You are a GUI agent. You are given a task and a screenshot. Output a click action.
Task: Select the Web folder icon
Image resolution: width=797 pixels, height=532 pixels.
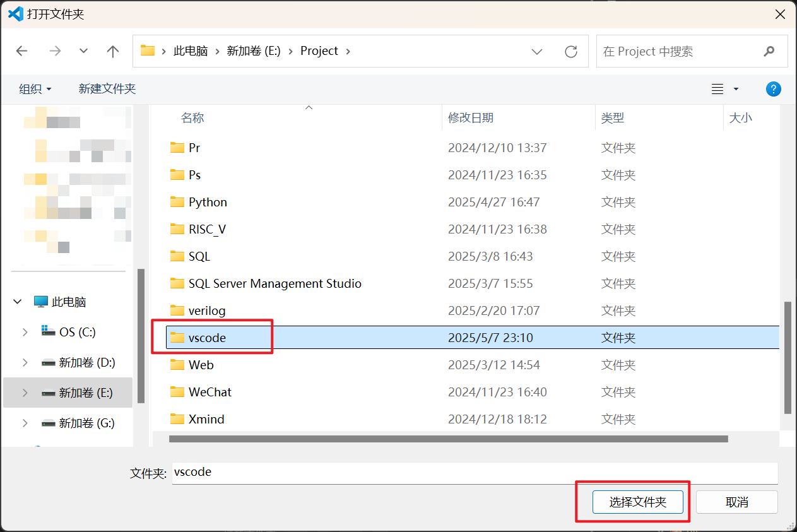177,365
